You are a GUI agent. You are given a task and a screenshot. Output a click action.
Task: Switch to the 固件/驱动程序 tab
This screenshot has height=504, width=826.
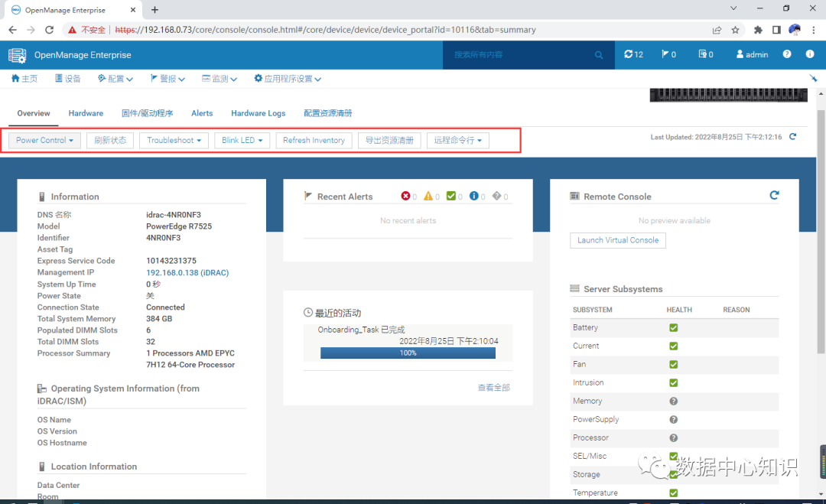[x=147, y=113]
